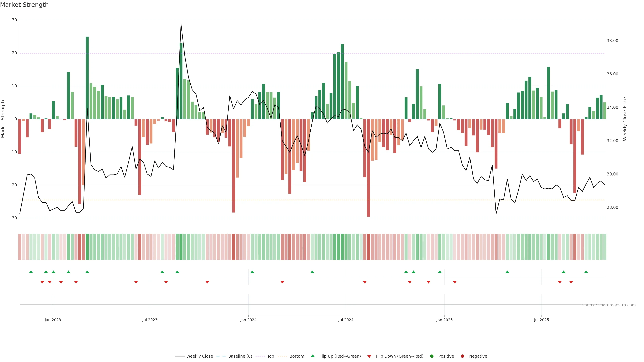Click the Negative red circle legend icon
This screenshot has height=362, width=644.
coord(462,356)
